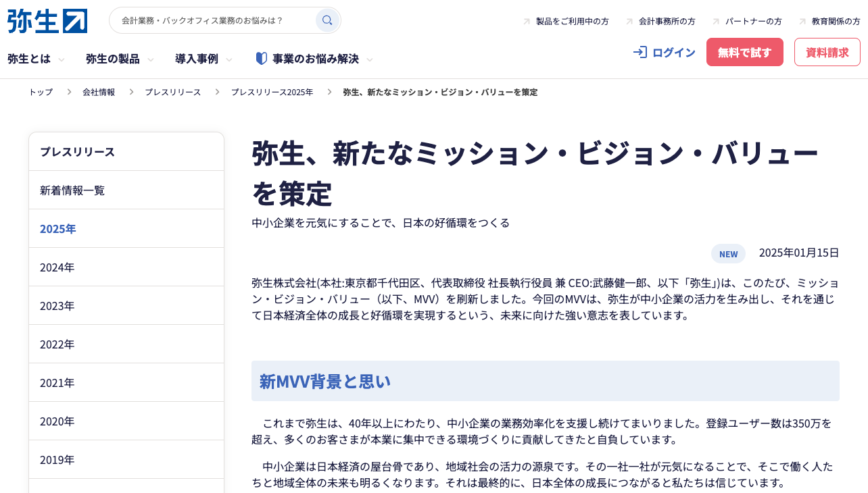Image resolution: width=868 pixels, height=493 pixels.
Task: Click the arrow icon beside 製品をご利用中の方
Action: [527, 22]
